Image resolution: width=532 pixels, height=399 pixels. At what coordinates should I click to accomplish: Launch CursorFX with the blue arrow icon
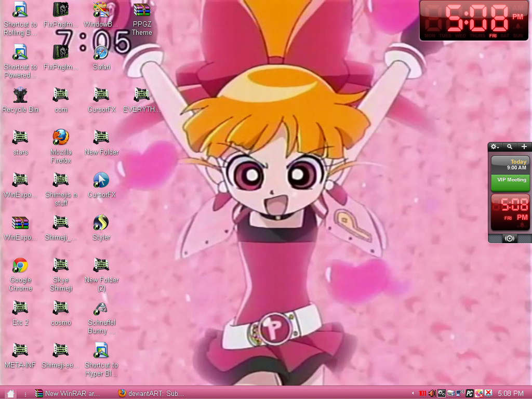[101, 185]
